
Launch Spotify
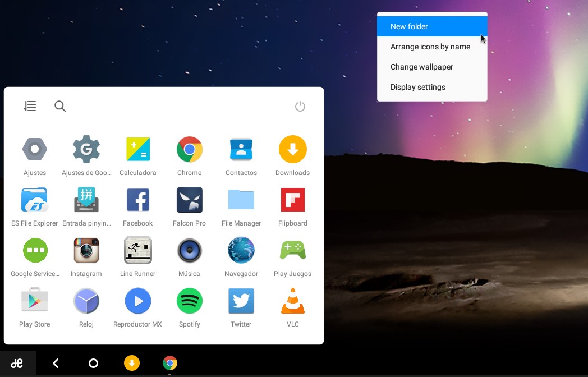190,301
